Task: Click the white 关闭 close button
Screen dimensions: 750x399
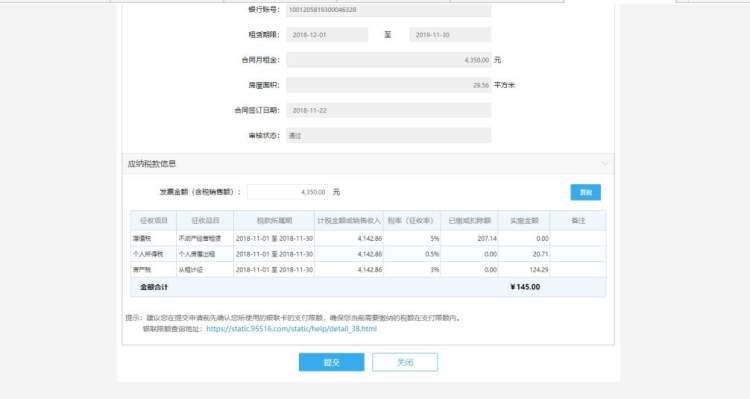Action: coord(405,362)
